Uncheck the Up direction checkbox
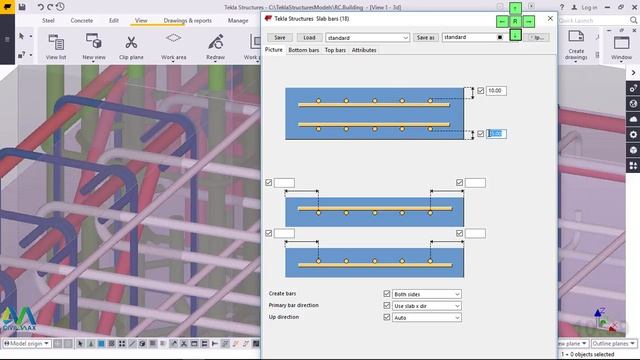 (x=387, y=317)
